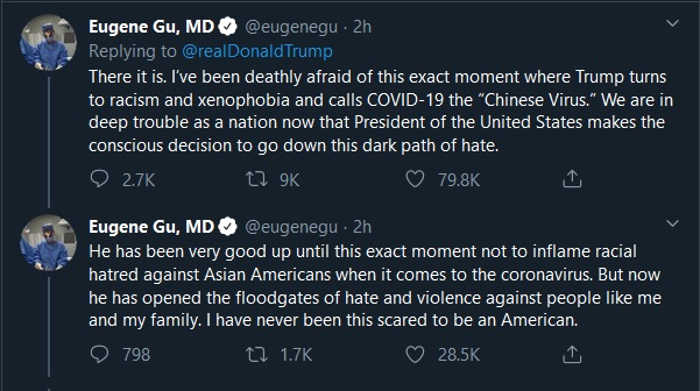Click the @eugenegu handle on first tweet

point(291,27)
